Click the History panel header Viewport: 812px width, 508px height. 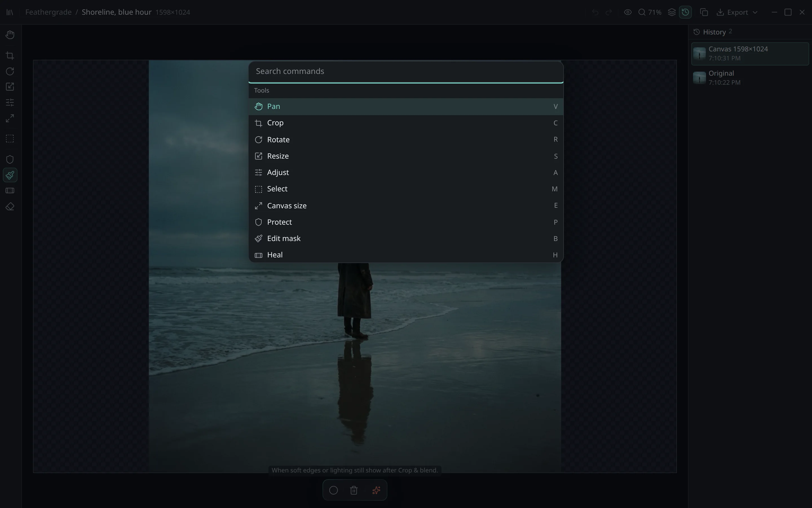[750, 32]
